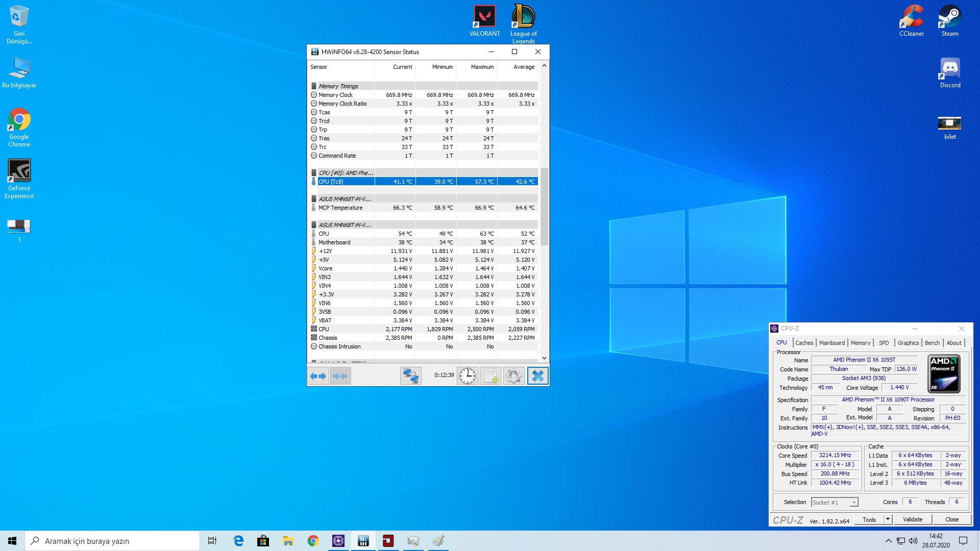Launch Edge from taskbar
Screen dimensions: 980x551
pos(238,541)
